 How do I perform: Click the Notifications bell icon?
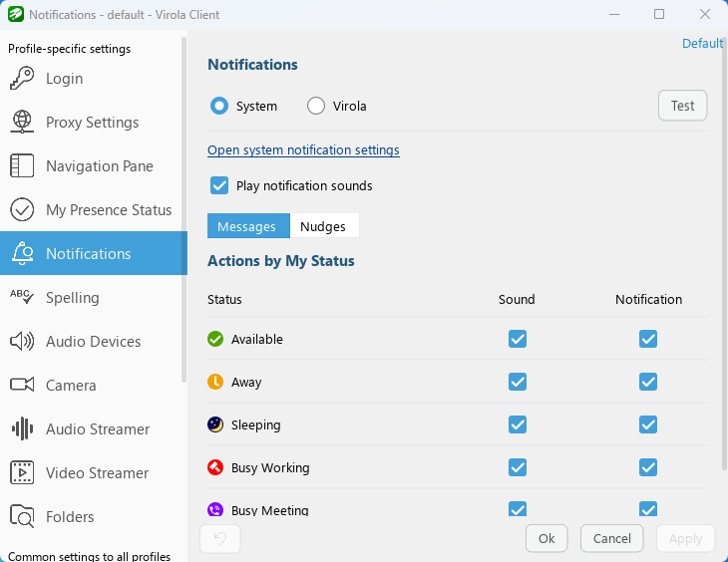[22, 253]
